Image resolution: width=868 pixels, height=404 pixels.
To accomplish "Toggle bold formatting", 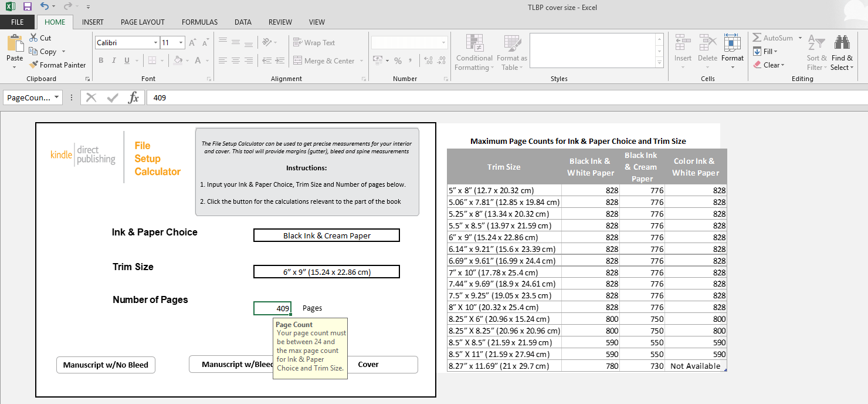I will click(101, 60).
